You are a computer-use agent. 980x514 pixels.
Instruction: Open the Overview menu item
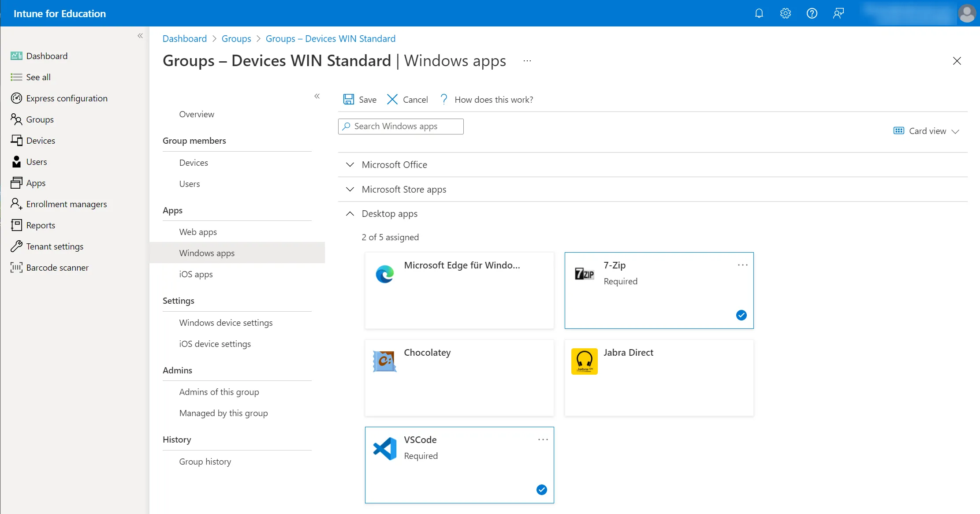click(x=196, y=114)
